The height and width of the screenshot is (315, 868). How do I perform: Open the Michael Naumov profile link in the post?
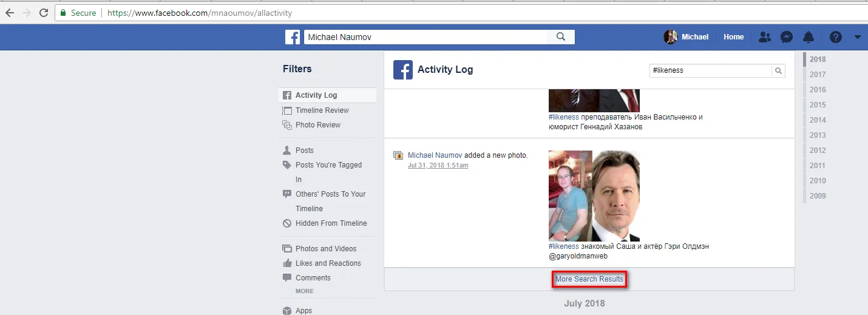(435, 155)
